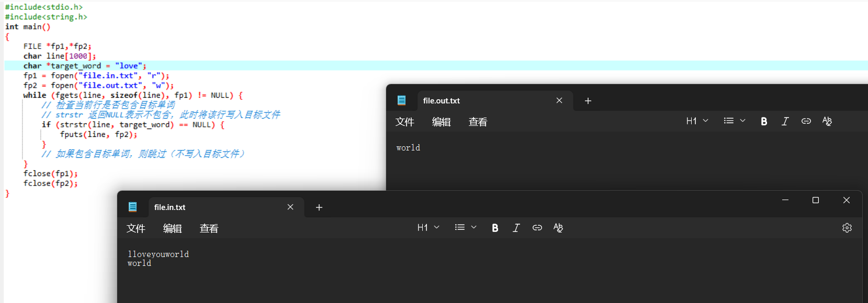The image size is (868, 303).
Task: Click the 'if (strstr(line, target_word)' line
Action: [133, 125]
